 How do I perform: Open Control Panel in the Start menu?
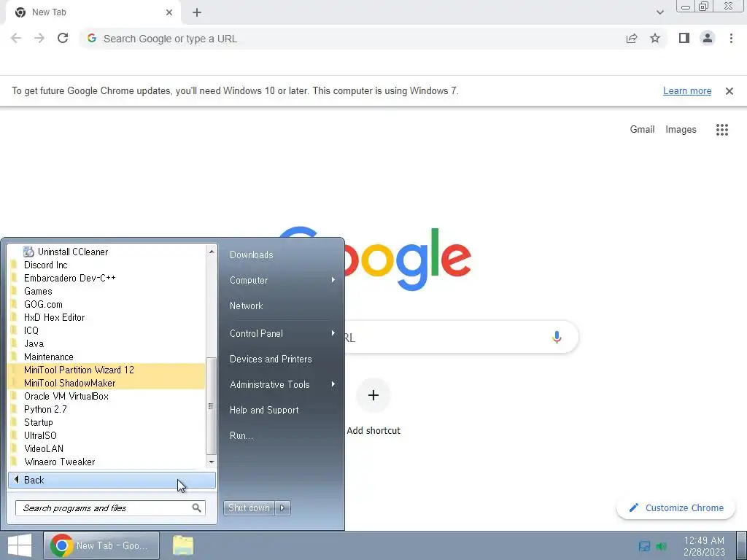[x=282, y=333]
